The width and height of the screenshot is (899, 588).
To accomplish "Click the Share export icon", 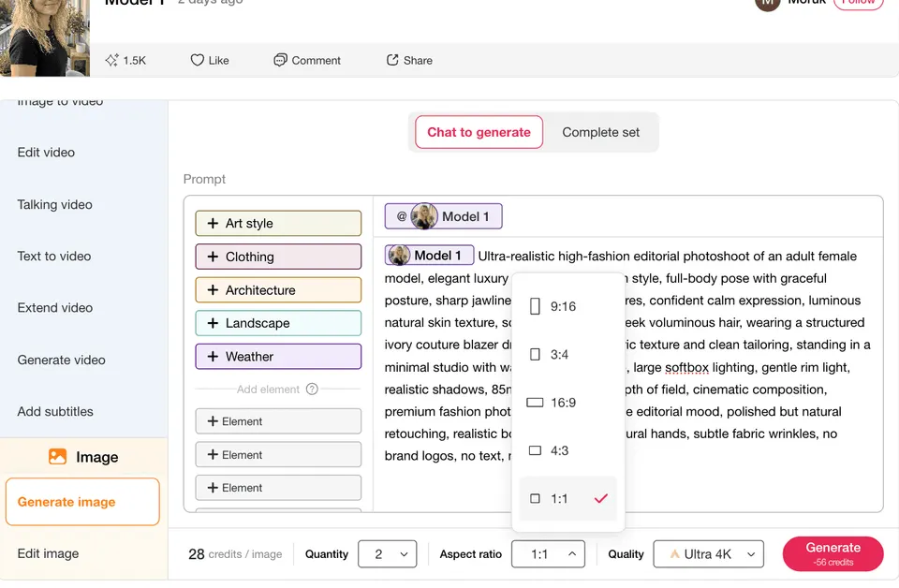I will [392, 60].
